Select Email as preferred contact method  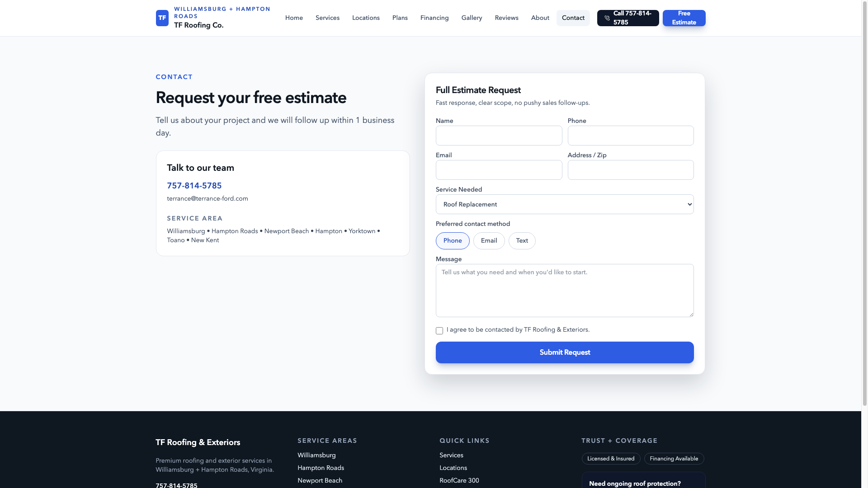pyautogui.click(x=489, y=241)
